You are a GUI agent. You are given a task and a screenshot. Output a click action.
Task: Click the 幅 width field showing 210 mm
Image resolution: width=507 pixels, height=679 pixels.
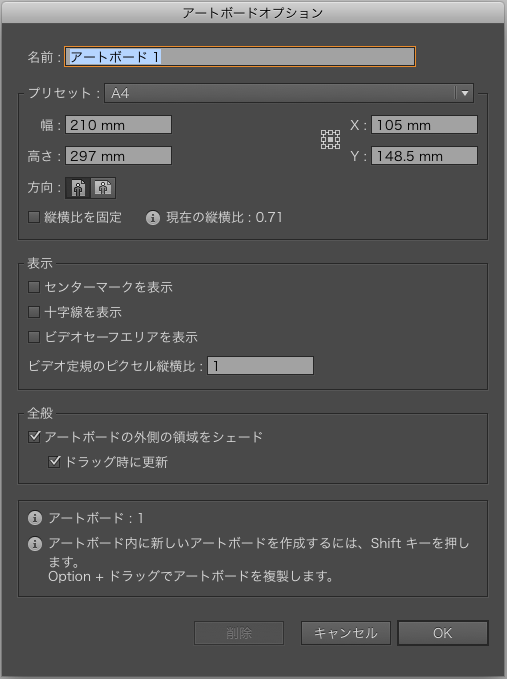118,125
